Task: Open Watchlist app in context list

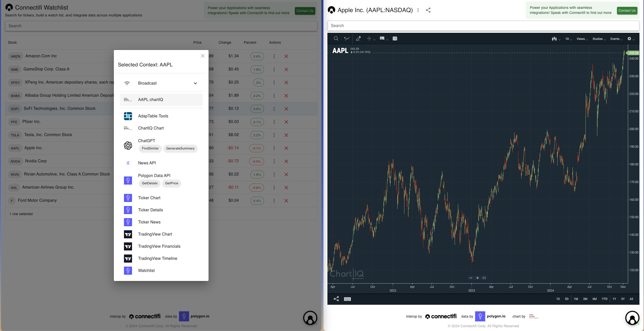Action: (161, 270)
